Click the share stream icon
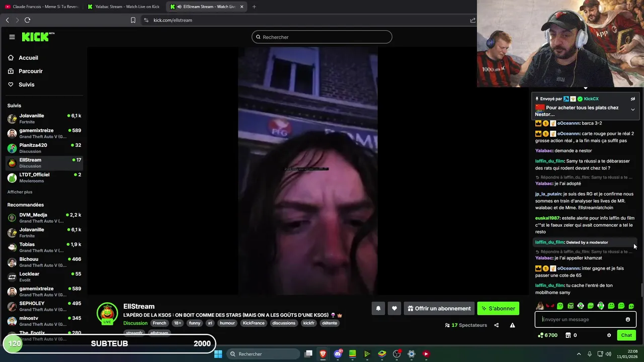This screenshot has height=362, width=644. point(497,325)
